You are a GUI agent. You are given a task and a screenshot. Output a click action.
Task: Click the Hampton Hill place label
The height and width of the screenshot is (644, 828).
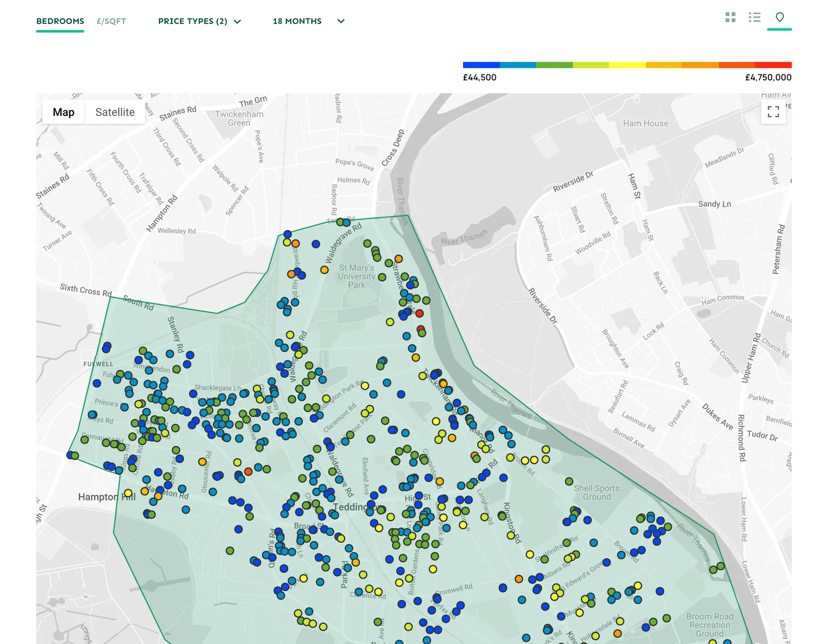click(107, 496)
